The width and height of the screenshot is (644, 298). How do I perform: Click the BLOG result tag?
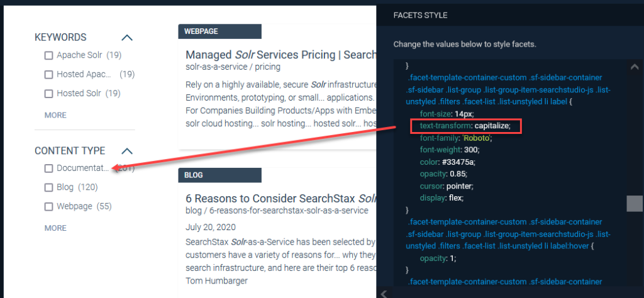219,175
